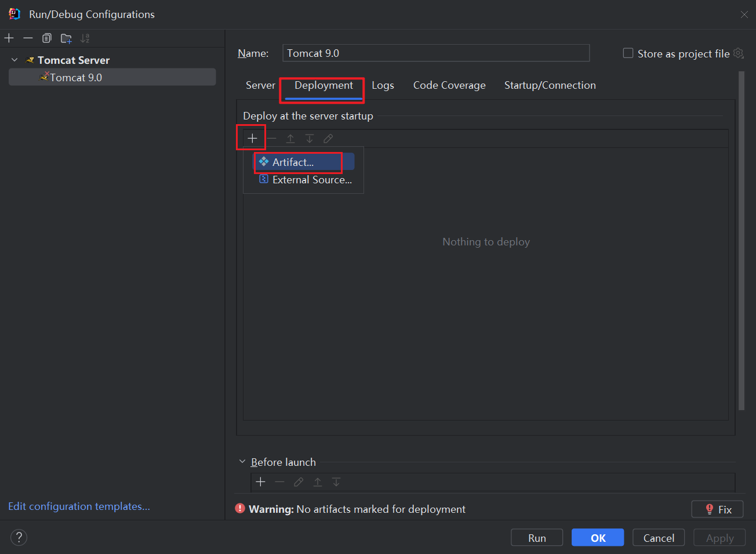756x554 pixels.
Task: Edit the Before launch task
Action: (299, 481)
